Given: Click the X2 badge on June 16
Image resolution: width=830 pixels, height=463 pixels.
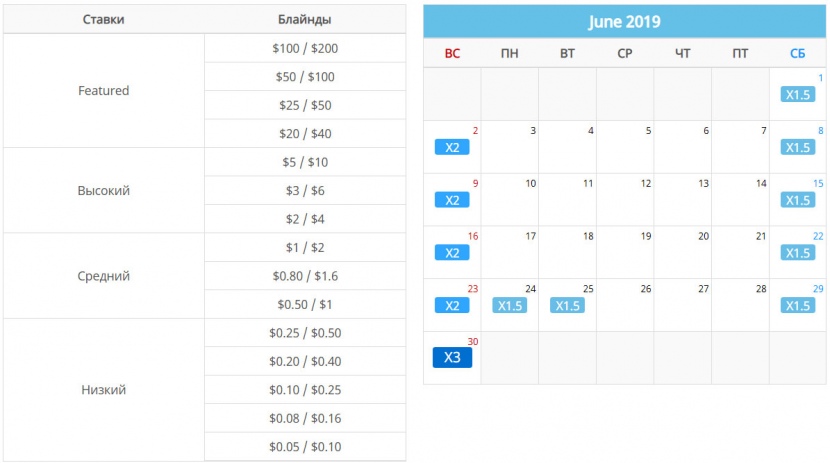Looking at the screenshot, I should tap(452, 253).
